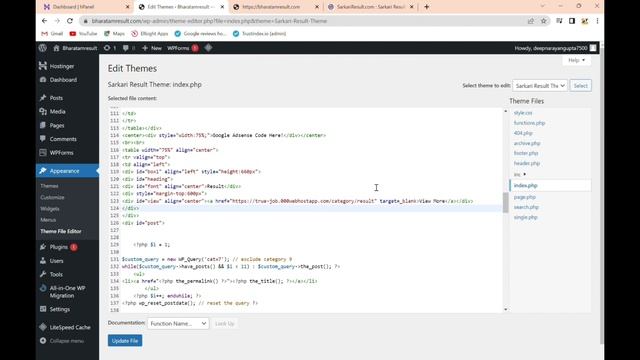Open the Themes submenu
The image size is (640, 360).
pos(49,186)
